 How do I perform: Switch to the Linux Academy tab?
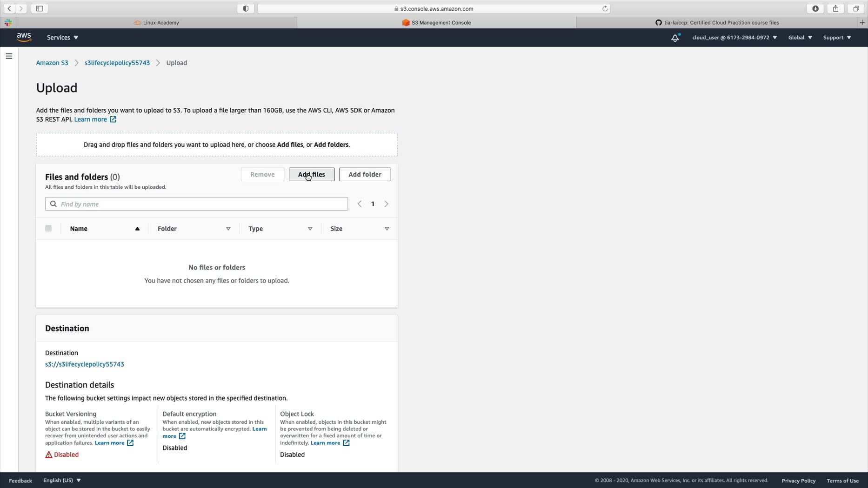(157, 22)
